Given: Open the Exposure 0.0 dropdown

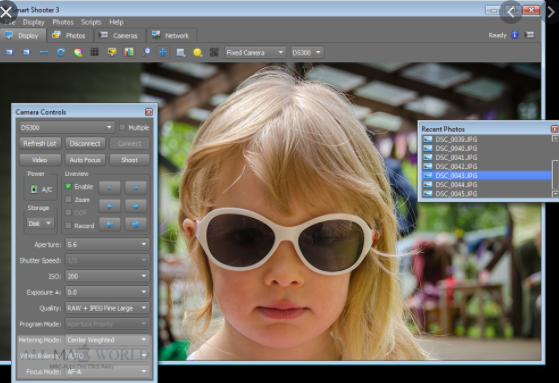Looking at the screenshot, I should pos(107,292).
